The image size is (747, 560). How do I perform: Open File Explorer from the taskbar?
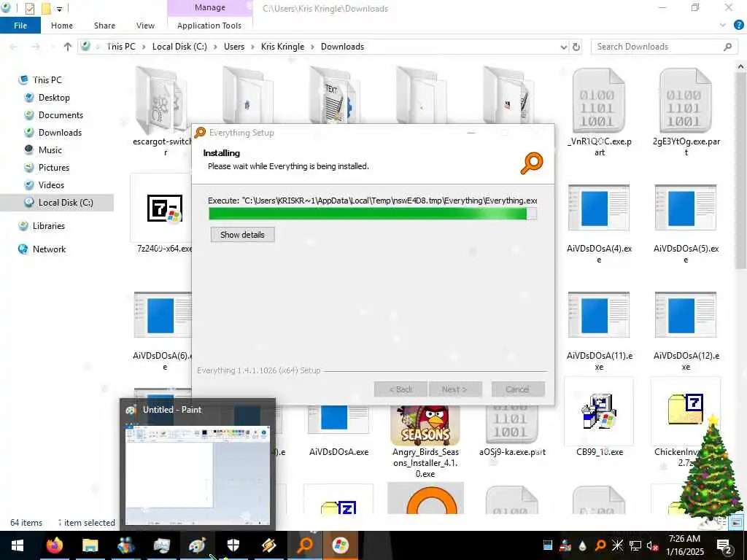pos(90,545)
